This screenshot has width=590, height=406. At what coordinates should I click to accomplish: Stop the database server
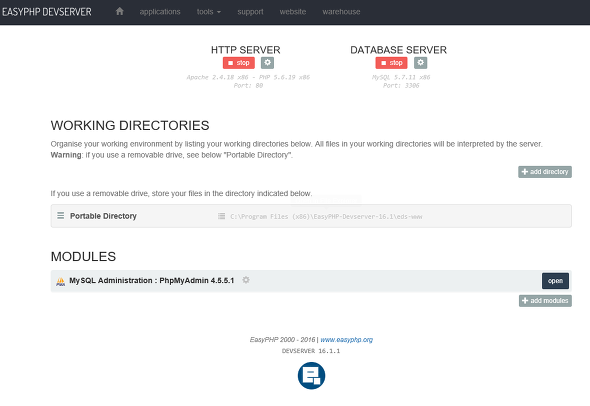[x=391, y=63]
